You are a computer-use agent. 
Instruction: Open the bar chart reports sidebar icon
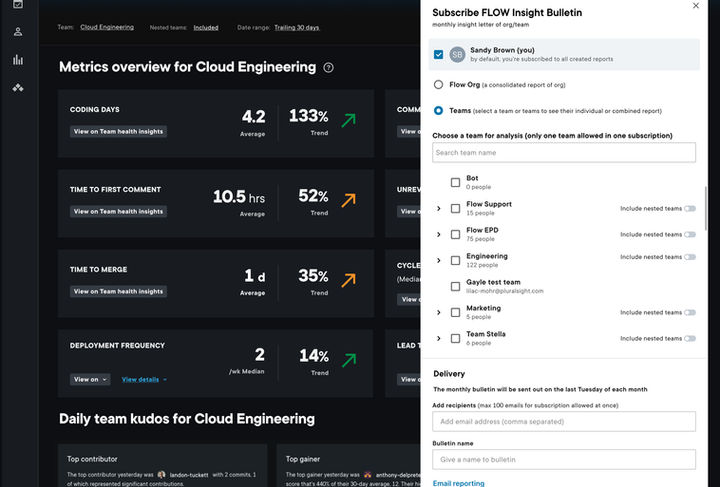click(x=18, y=60)
